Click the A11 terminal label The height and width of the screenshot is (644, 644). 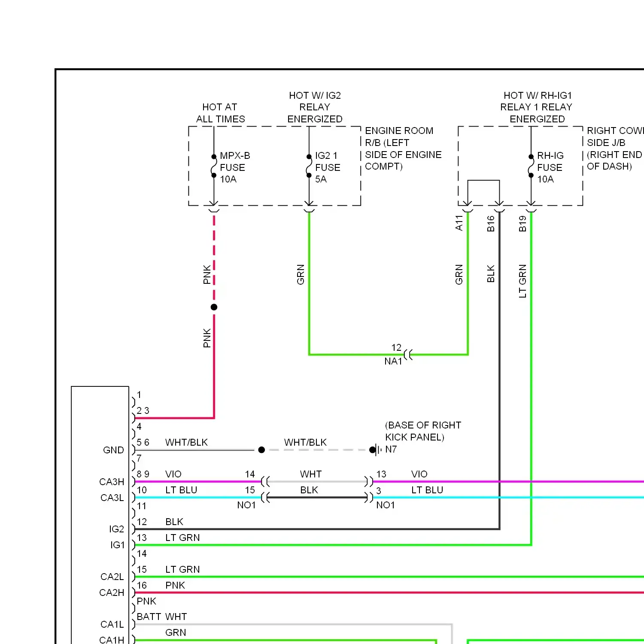(459, 223)
